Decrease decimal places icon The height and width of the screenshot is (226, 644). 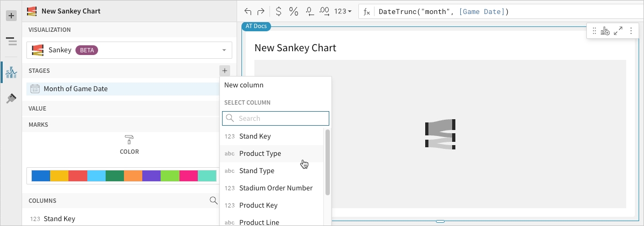tap(309, 11)
